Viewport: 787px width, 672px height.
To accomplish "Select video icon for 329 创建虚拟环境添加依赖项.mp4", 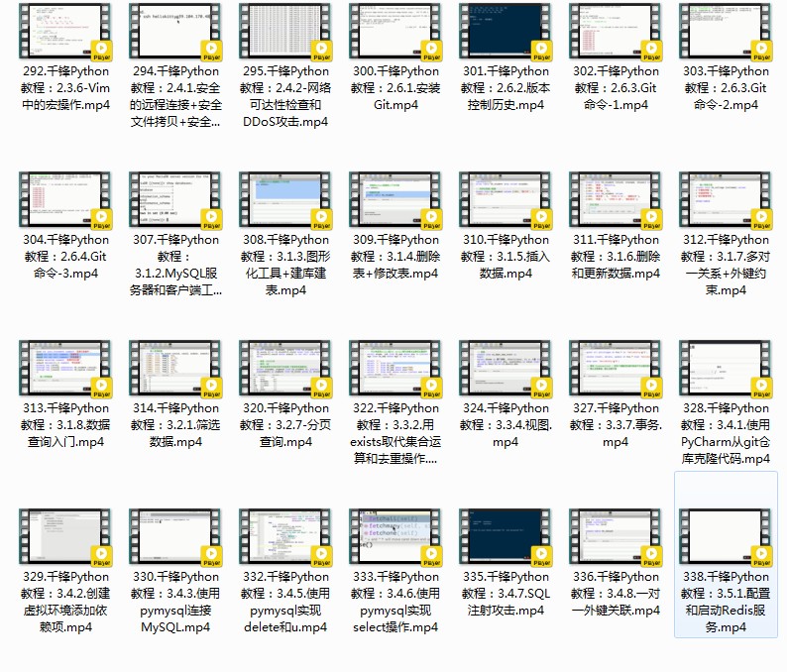I will tap(65, 537).
